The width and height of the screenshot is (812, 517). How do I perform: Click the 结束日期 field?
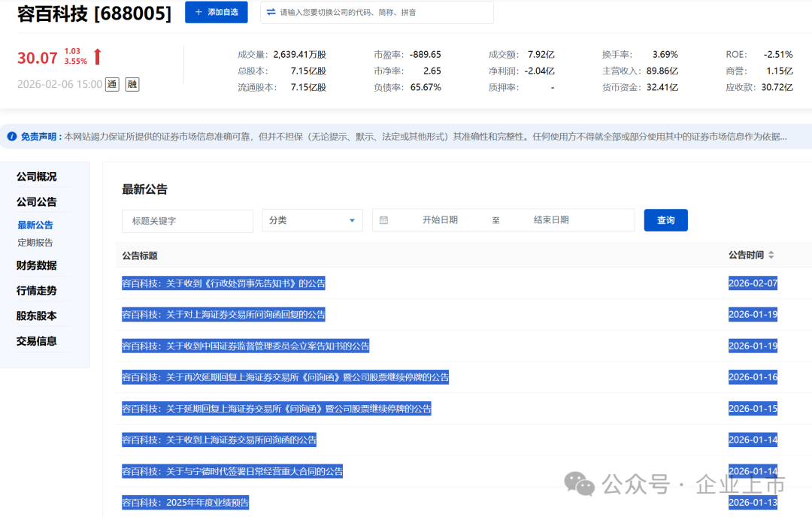coord(552,220)
